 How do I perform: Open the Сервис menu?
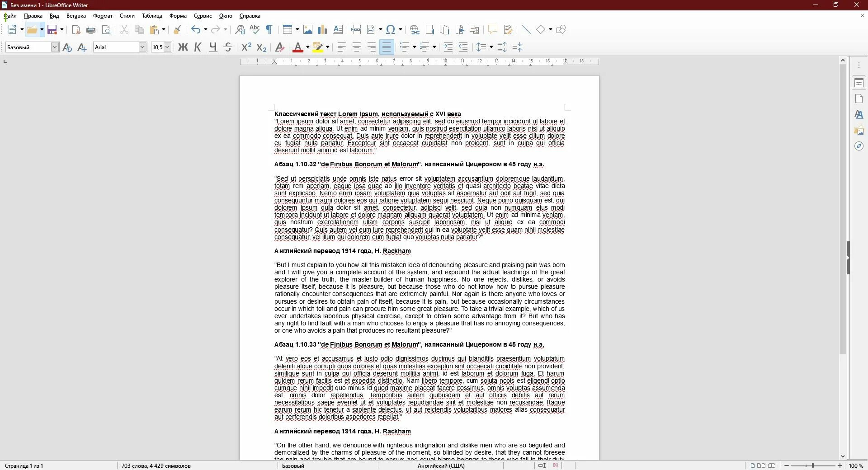point(203,16)
